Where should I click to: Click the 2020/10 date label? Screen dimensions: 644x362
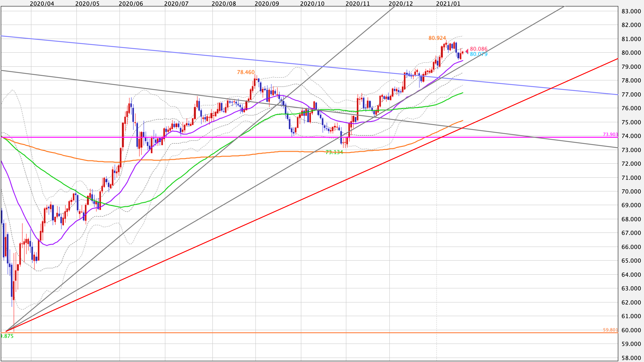[x=312, y=3]
